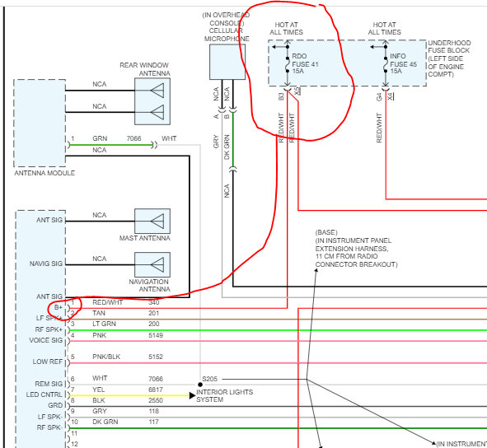Click the VOICE SIG terminal label
Image resolution: width=487 pixels, height=448 pixels.
pyautogui.click(x=46, y=340)
